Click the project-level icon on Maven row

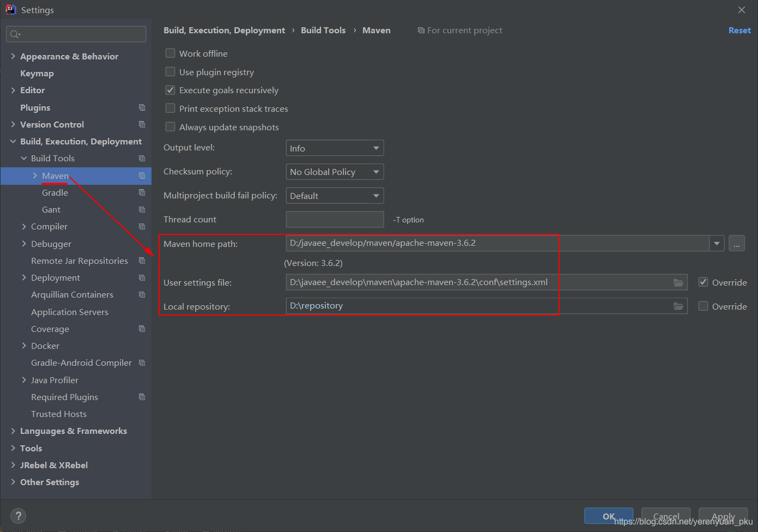142,176
